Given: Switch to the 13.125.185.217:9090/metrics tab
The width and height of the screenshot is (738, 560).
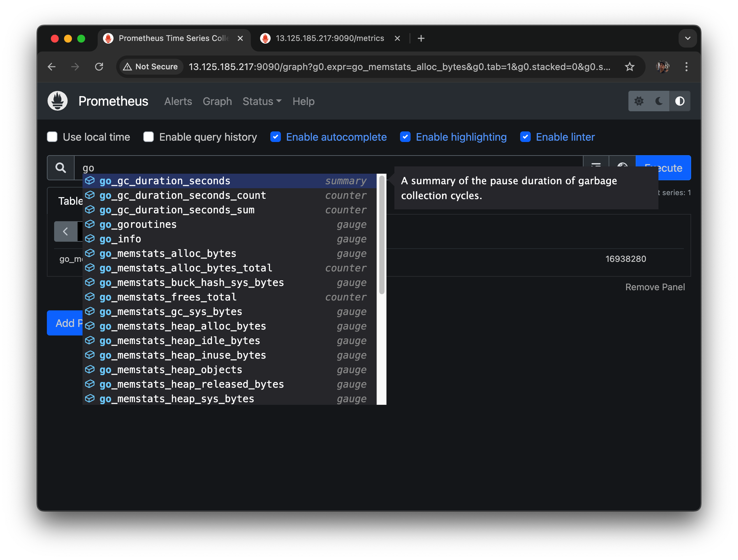Looking at the screenshot, I should coord(329,38).
